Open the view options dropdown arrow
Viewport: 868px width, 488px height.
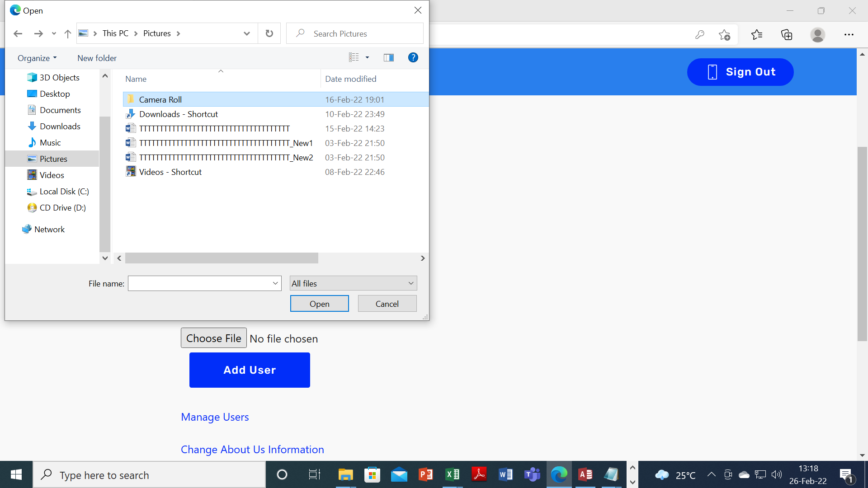click(x=367, y=57)
